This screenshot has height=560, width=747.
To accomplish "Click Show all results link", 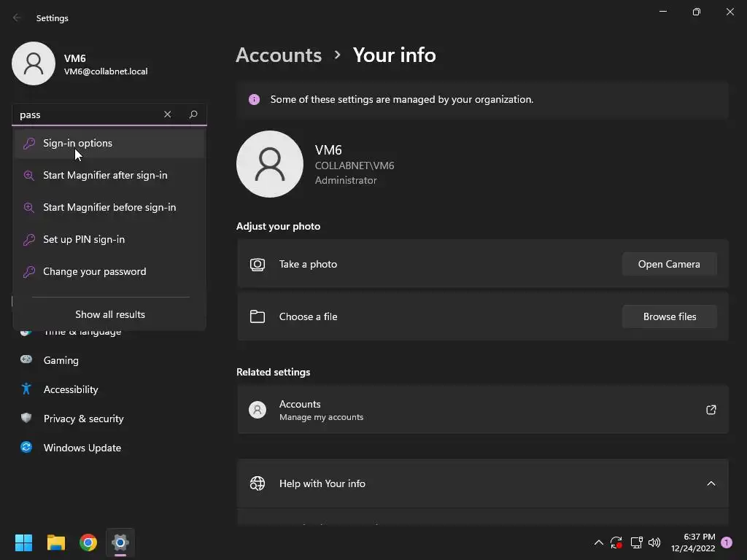I will coord(110,314).
